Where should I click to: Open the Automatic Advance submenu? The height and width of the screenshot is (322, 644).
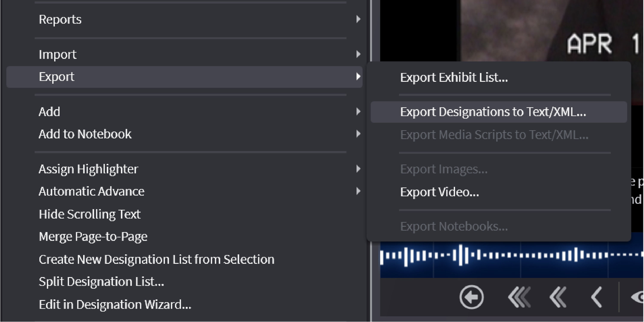pos(91,192)
